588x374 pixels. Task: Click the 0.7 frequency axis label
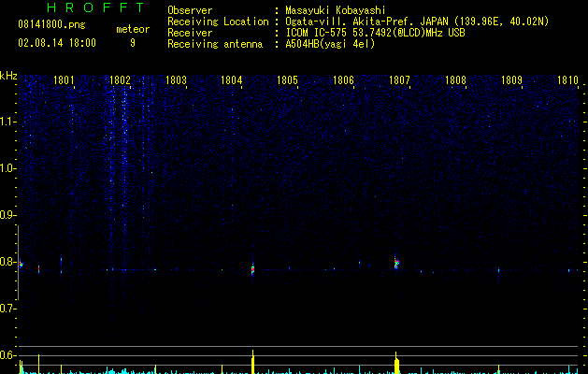click(x=7, y=309)
